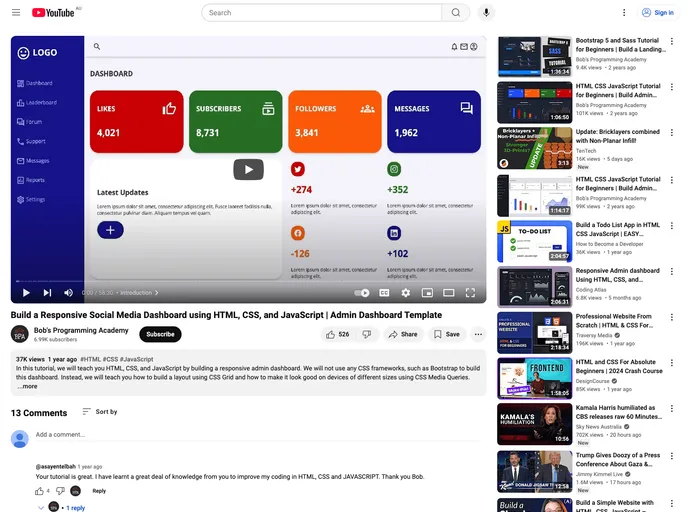Save video to a playlist
This screenshot has height=512, width=688.
coord(447,334)
